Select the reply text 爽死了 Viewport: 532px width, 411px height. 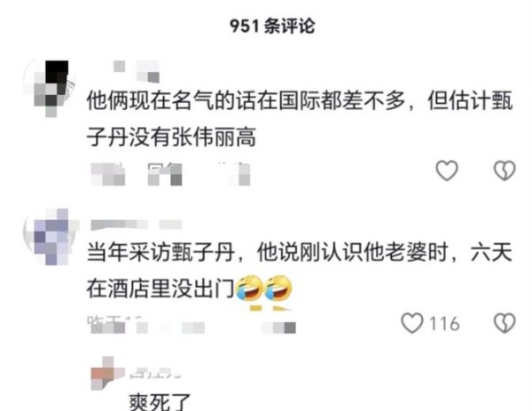pyautogui.click(x=160, y=402)
